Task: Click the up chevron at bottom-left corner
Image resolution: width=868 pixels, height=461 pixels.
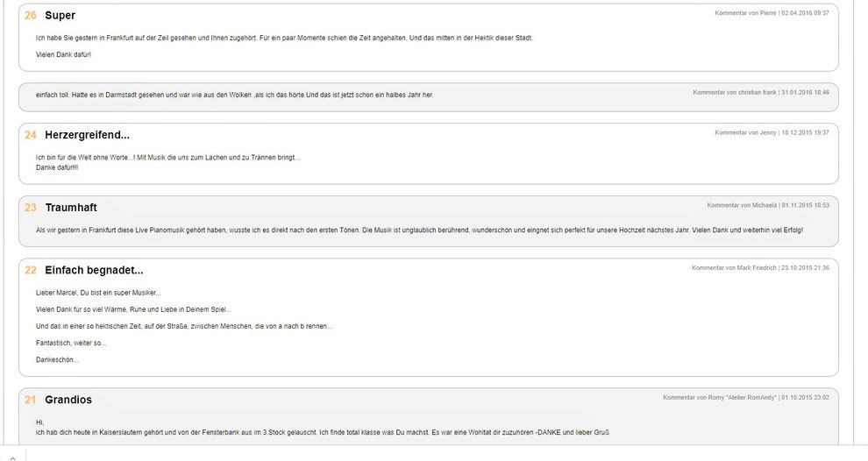Action: [x=13, y=457]
